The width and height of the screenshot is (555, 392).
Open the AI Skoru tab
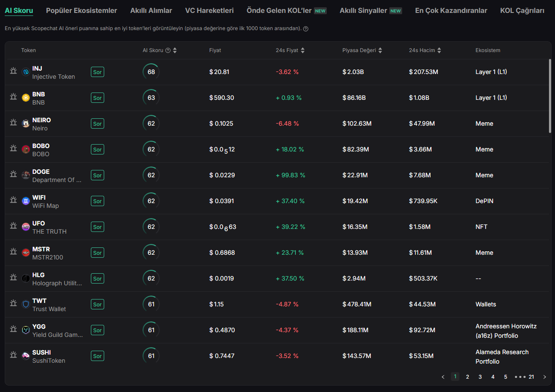pos(19,10)
